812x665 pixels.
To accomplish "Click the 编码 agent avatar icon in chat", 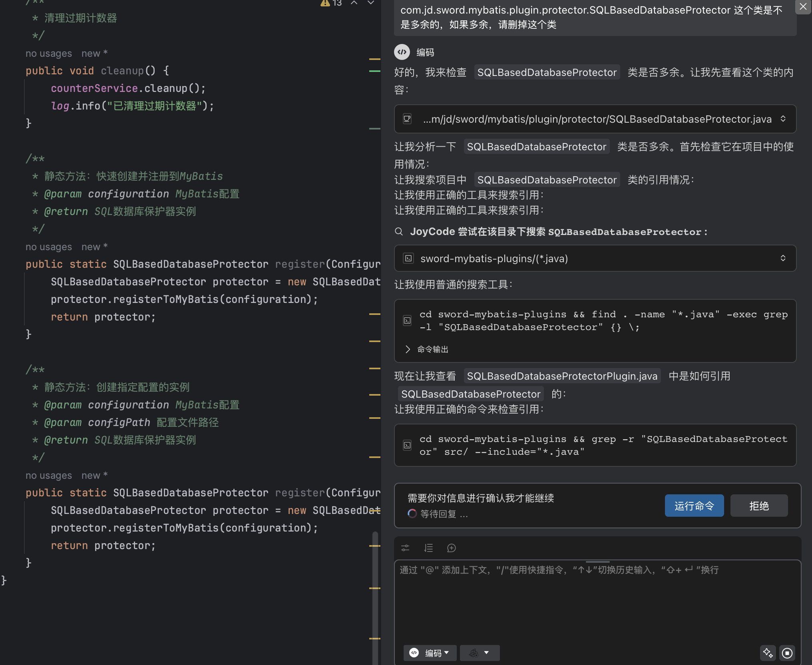I will click(x=402, y=52).
